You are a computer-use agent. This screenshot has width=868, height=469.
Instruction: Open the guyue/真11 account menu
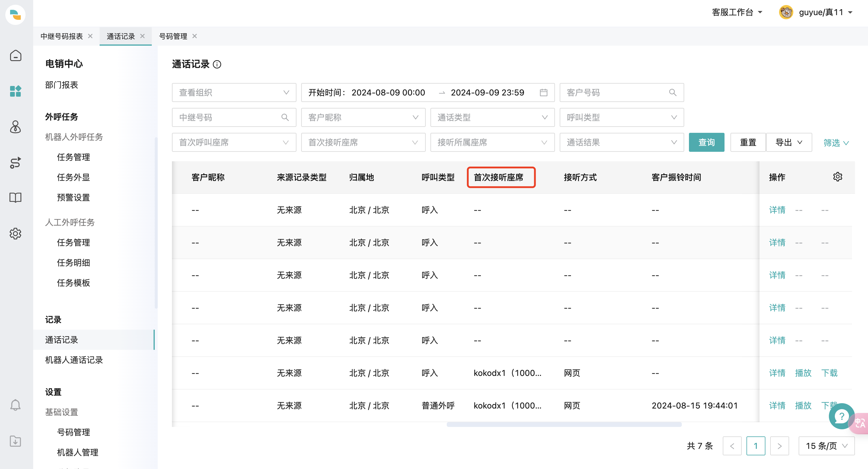click(x=826, y=12)
